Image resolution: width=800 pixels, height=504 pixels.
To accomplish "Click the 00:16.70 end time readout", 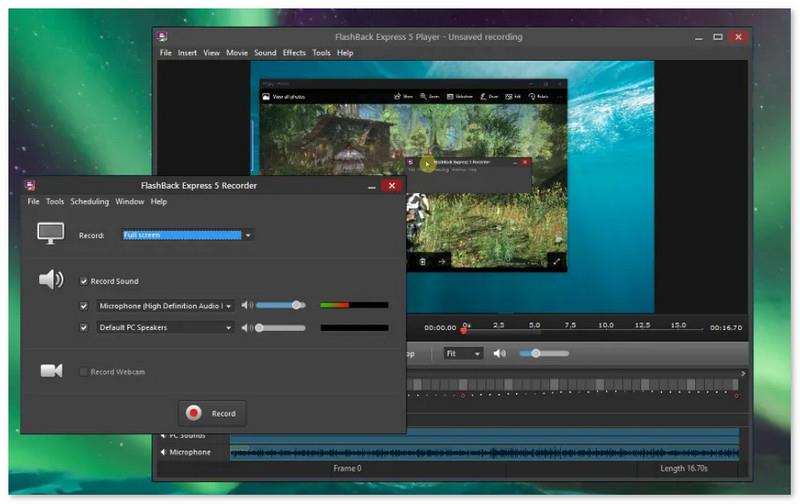I will click(x=726, y=327).
